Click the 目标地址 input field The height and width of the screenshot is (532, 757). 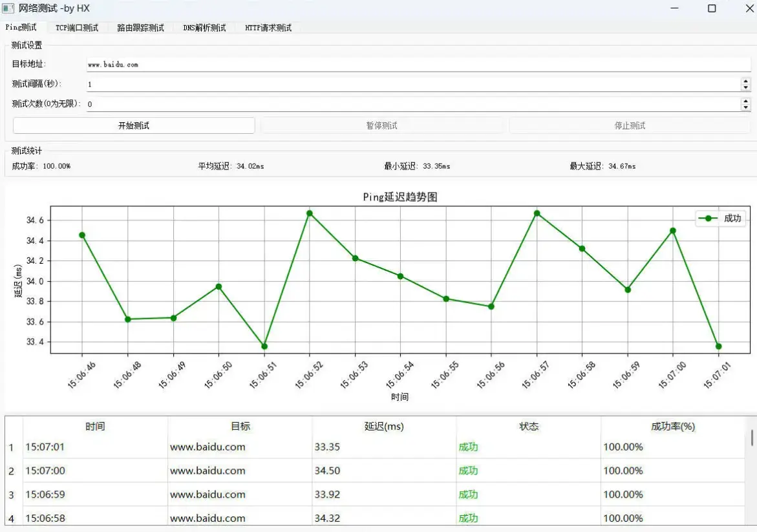pos(414,65)
